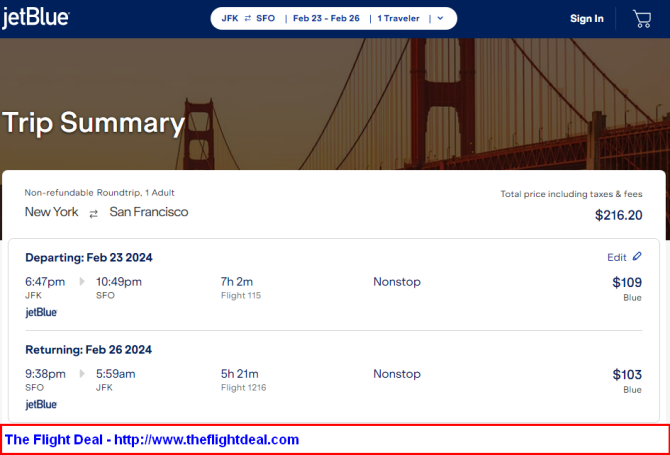Click the 6:47pm departure time

point(45,282)
